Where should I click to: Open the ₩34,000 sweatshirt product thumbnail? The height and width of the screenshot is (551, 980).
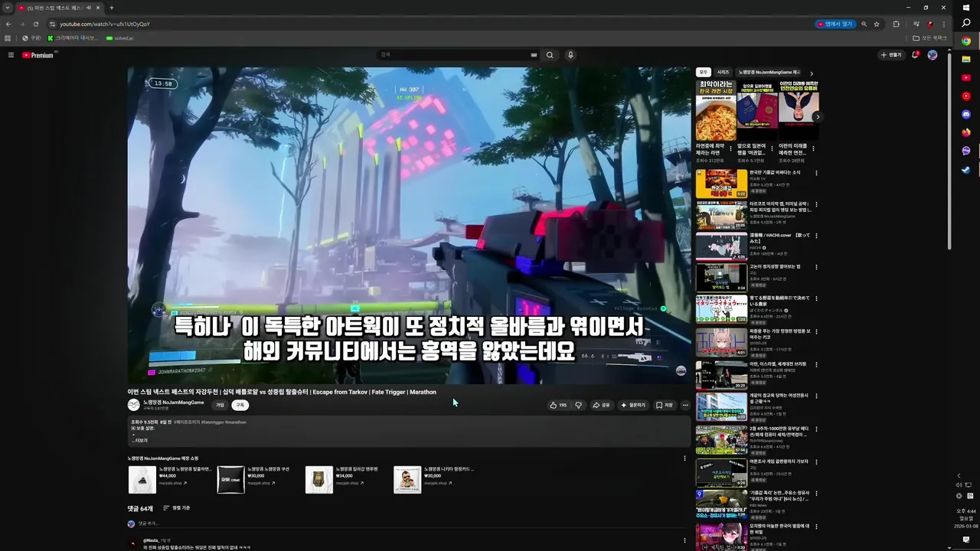[318, 480]
